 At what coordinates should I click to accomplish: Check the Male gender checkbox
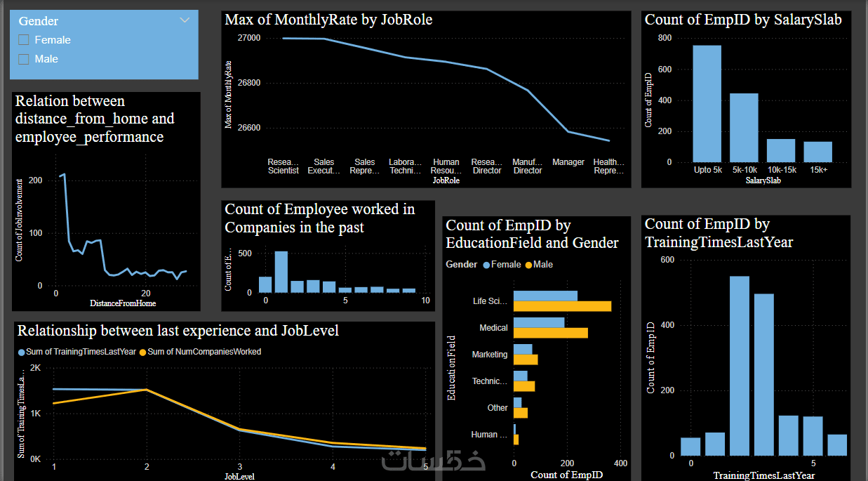(23, 59)
